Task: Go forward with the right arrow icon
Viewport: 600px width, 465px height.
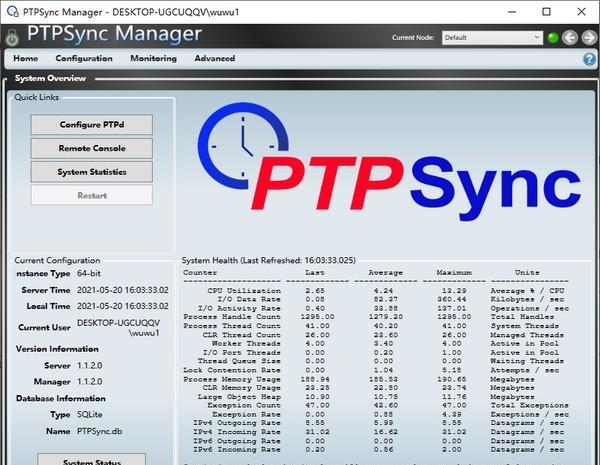Action: tap(589, 38)
